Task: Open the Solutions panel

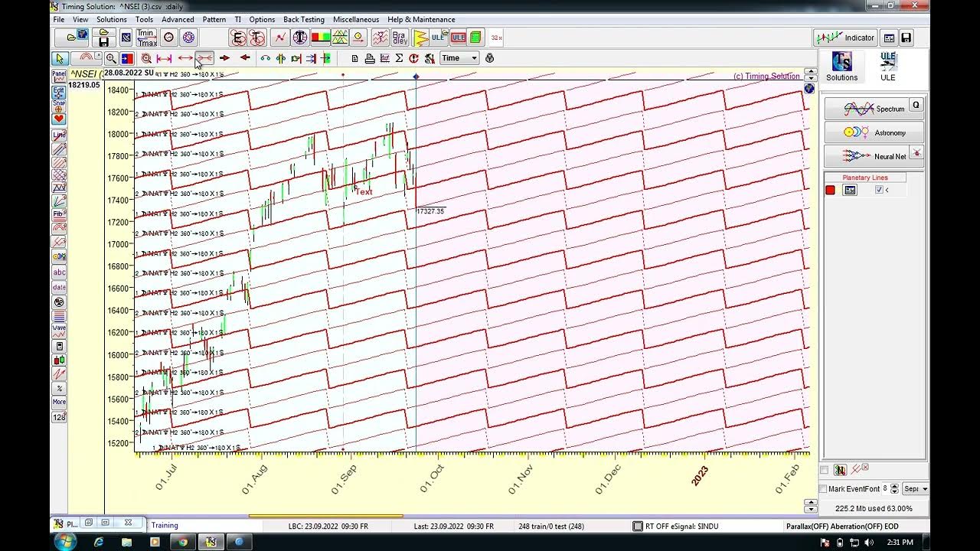Action: 842,67
